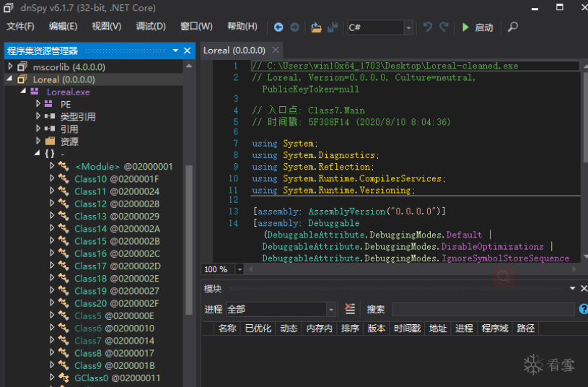The image size is (588, 387).
Task: Open the C# language dropdown
Action: pos(408,27)
